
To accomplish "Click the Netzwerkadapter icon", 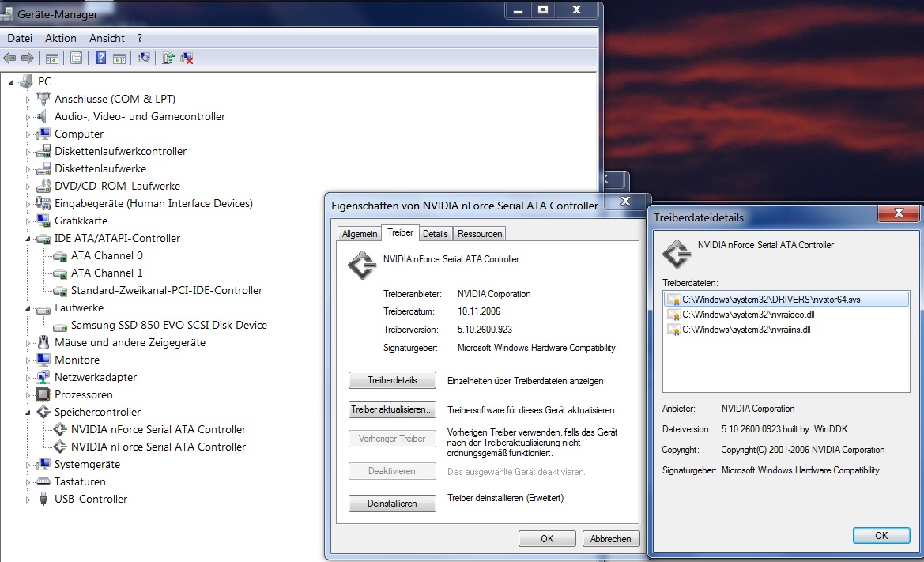I will (43, 377).
